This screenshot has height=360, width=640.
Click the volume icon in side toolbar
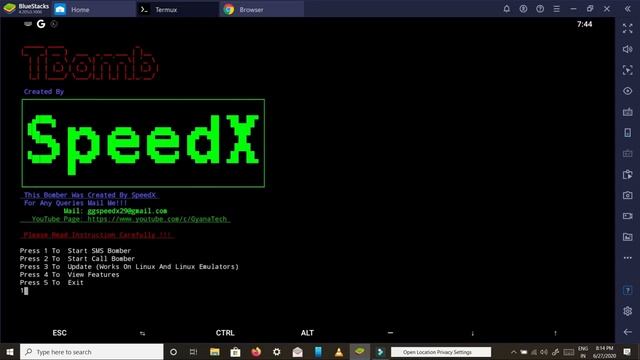pos(628,49)
